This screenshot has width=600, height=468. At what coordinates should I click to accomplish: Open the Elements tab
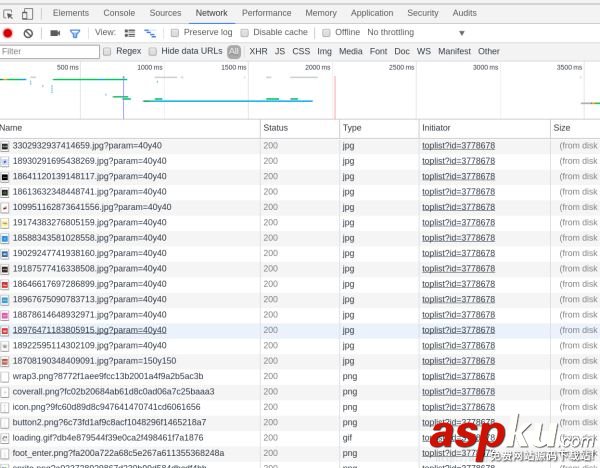pos(71,13)
